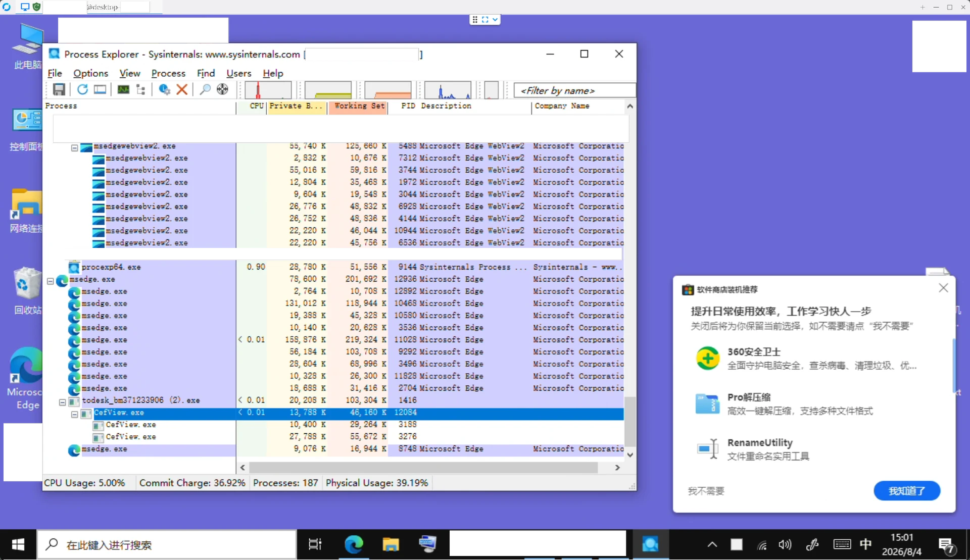Click the RenameUtility app icon
This screenshot has height=560, width=970.
point(707,448)
